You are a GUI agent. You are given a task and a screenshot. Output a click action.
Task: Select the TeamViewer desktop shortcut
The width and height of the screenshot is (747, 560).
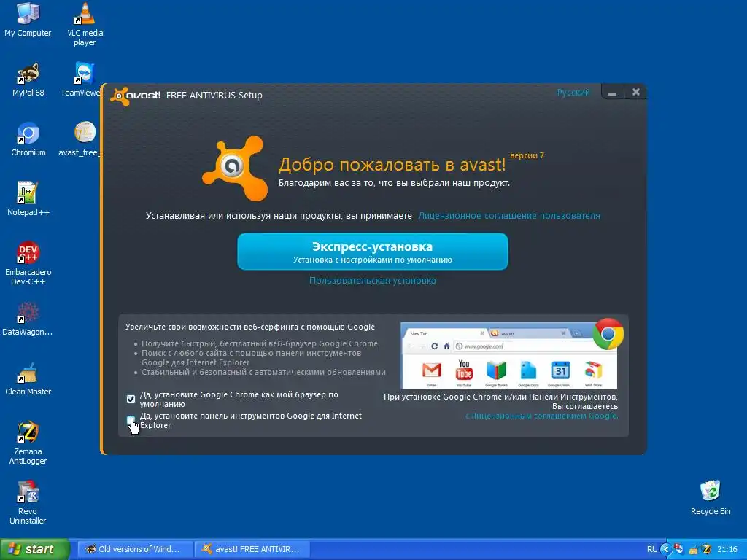tap(80, 80)
